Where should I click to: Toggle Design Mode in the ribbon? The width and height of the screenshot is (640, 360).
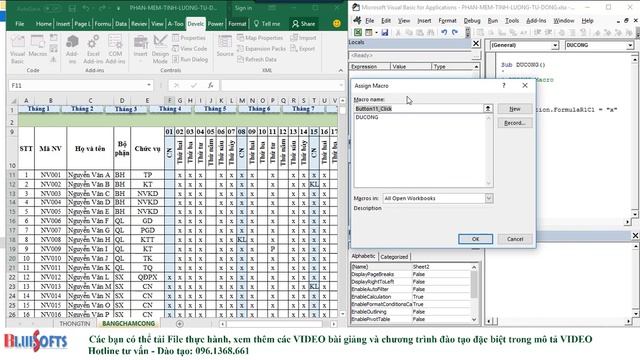pyautogui.click(x=160, y=49)
